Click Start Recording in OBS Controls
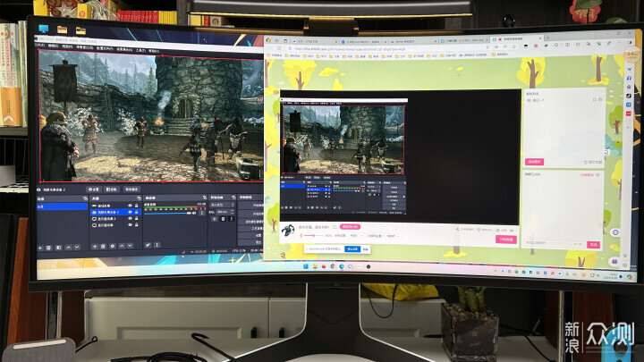The image size is (644, 362). (x=251, y=214)
